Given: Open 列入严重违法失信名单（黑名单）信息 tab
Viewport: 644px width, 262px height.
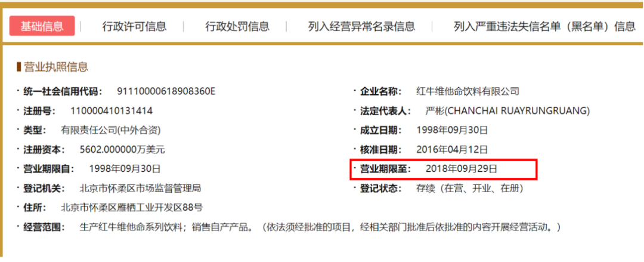Looking at the screenshot, I should pyautogui.click(x=544, y=27).
